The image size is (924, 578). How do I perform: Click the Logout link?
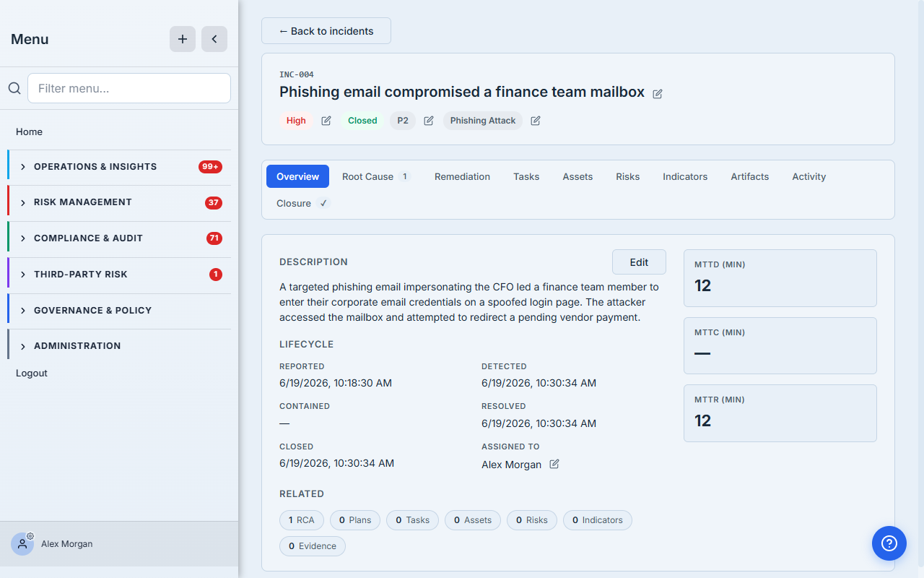click(32, 373)
